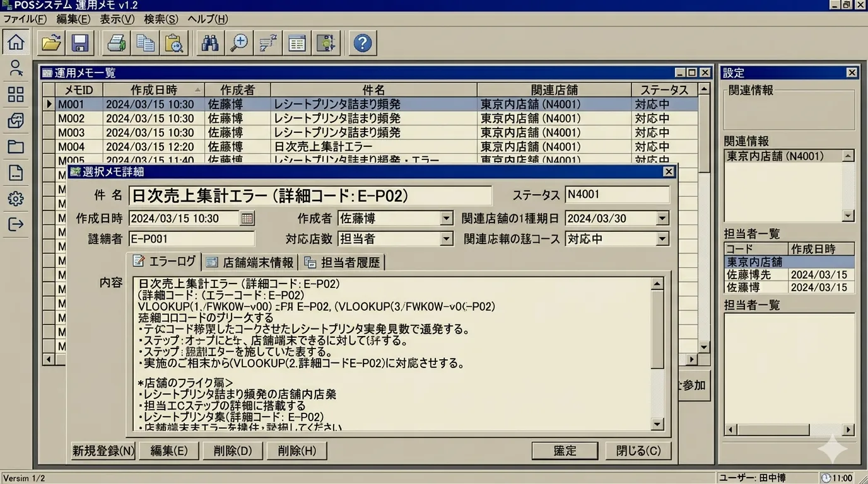Click the ステータス field showing N4001

(617, 195)
